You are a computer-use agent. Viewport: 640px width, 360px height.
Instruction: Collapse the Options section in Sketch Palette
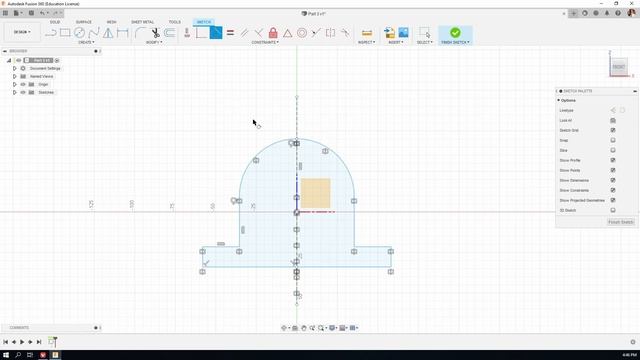(x=558, y=100)
